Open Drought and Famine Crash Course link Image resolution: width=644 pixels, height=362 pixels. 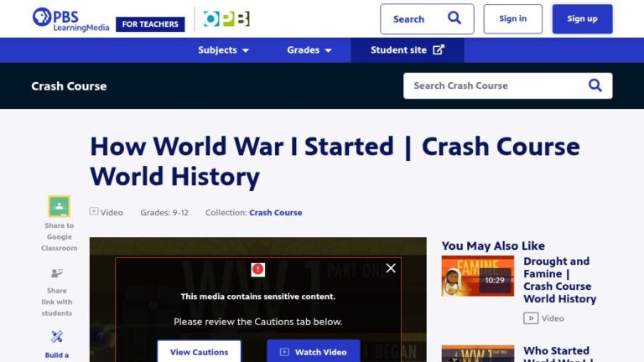pos(560,280)
